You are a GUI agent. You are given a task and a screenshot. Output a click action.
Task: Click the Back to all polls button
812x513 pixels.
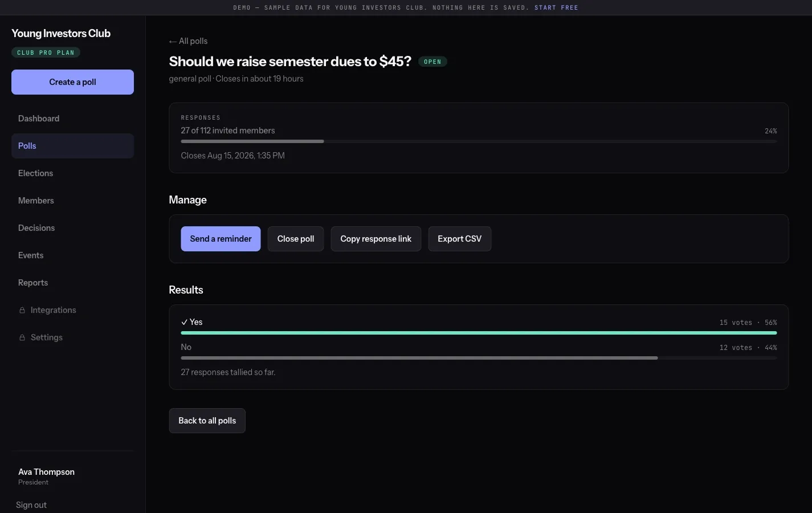207,421
